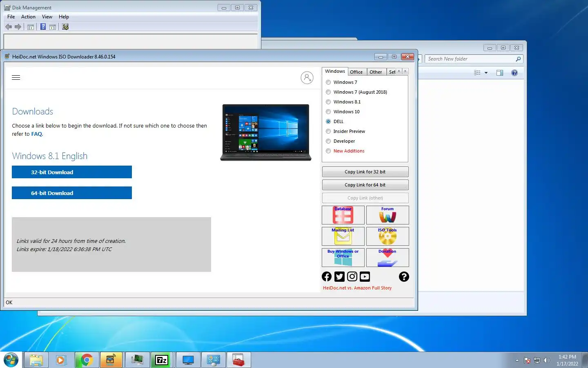Click last toolbar icon in Disk Management
Screen dimensions: 588x368
click(x=65, y=27)
